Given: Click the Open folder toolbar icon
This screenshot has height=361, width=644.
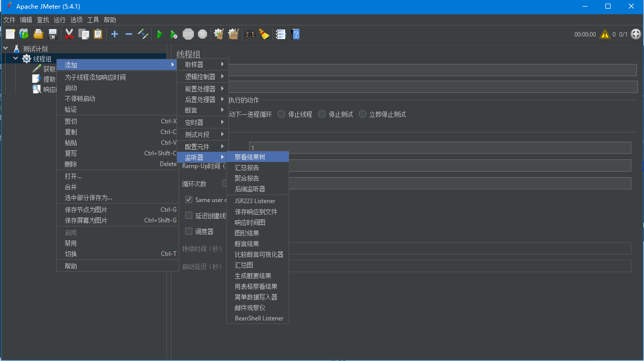Looking at the screenshot, I should (x=38, y=34).
